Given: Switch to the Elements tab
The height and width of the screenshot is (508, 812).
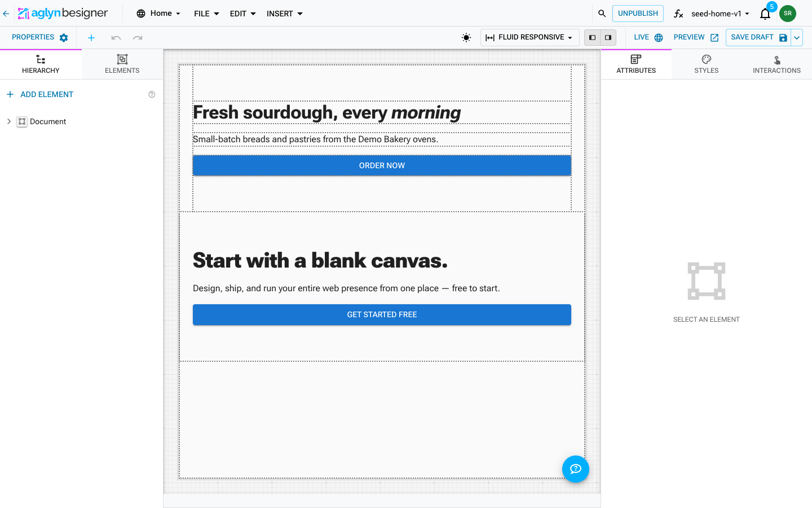Looking at the screenshot, I should (x=122, y=64).
